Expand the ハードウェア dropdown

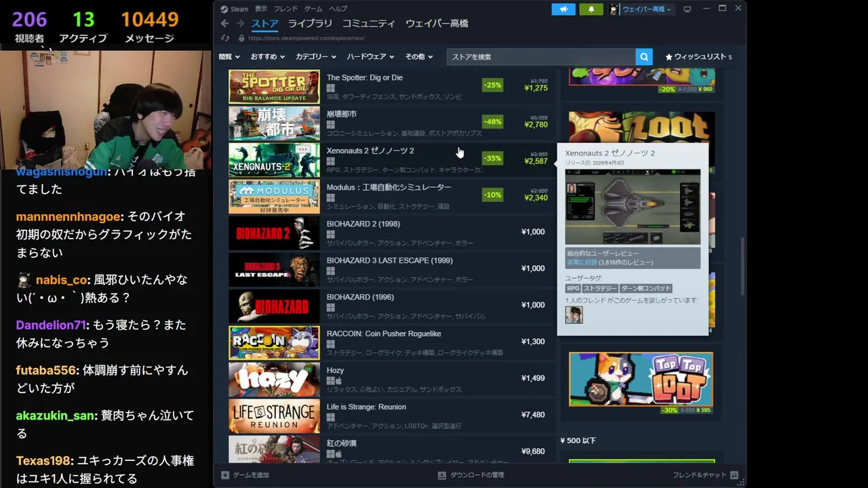pos(370,57)
